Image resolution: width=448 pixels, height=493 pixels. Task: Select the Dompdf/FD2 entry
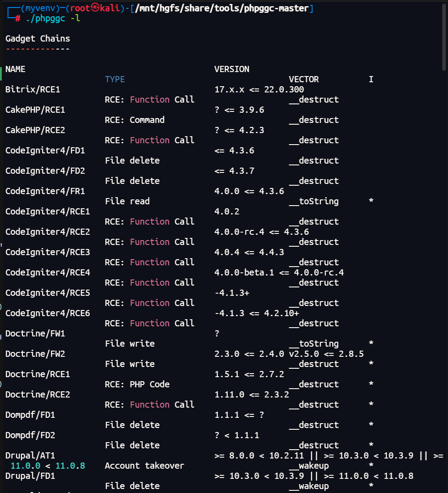click(30, 435)
